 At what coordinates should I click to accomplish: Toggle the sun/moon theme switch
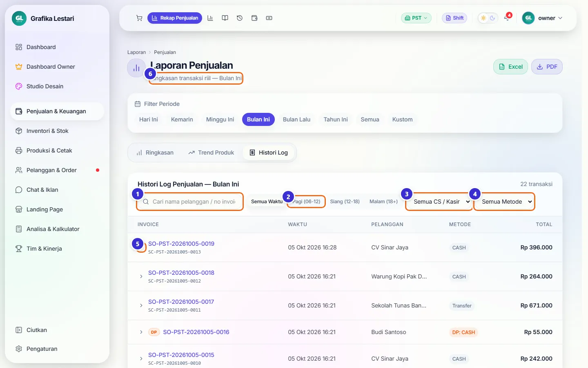488,18
